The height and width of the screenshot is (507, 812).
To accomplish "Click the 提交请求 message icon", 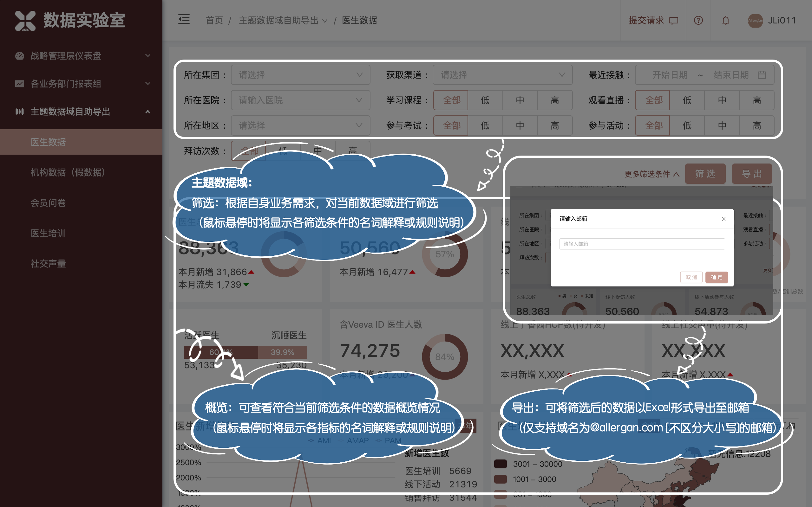I will (673, 21).
